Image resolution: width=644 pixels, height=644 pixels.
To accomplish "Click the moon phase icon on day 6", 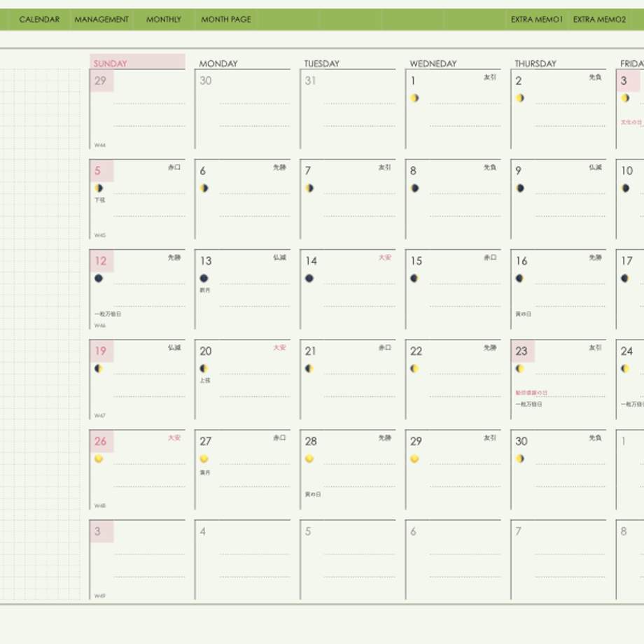I will pos(204,188).
